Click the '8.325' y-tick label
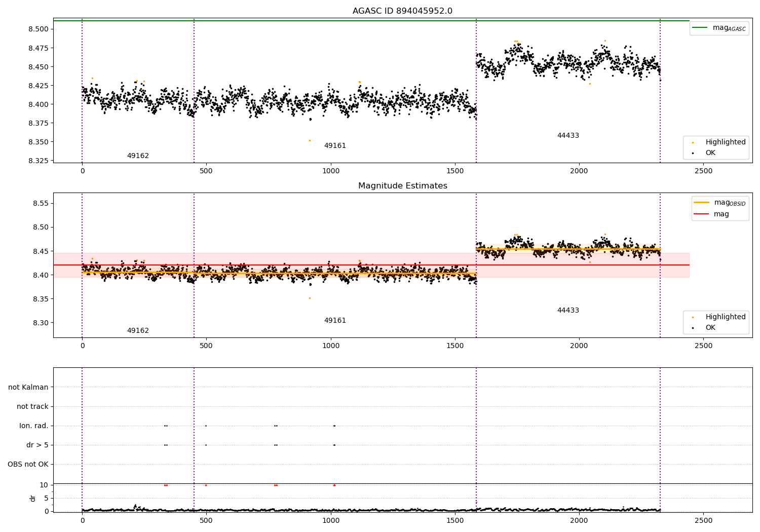Screen dimensions: 760x532 [39, 161]
